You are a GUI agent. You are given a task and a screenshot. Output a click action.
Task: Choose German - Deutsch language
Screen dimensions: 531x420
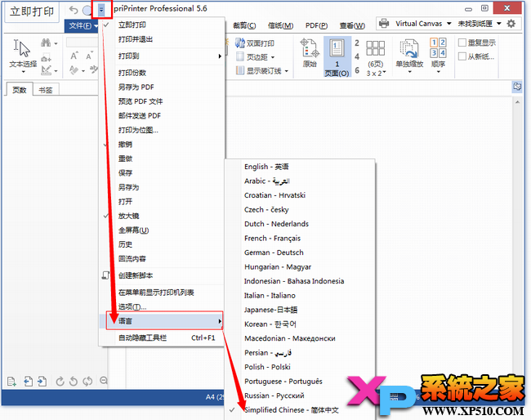pyautogui.click(x=300, y=252)
